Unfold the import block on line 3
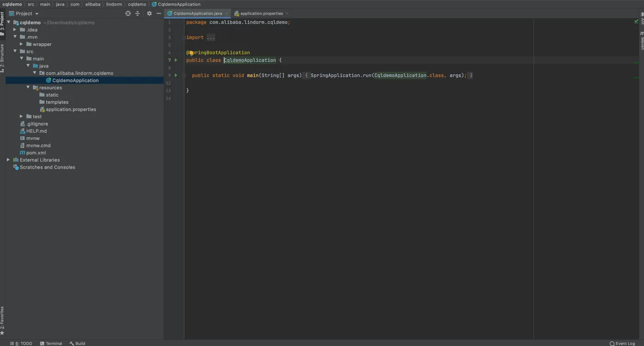The image size is (644, 346). tap(184, 38)
